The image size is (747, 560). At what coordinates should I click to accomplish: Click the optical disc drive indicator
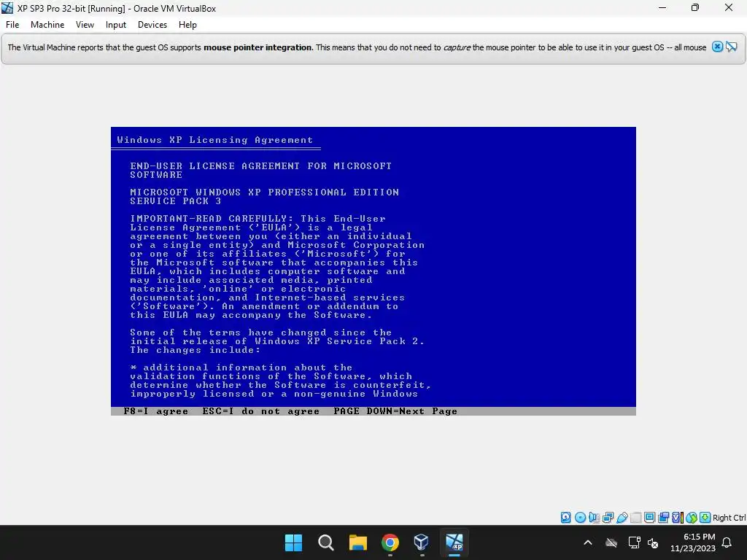pos(580,518)
